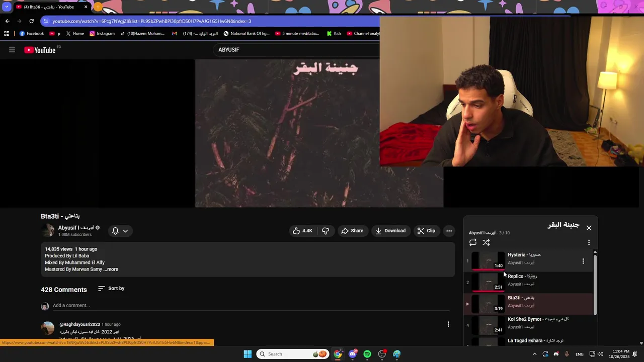This screenshot has height=362, width=644.
Task: Toggle loop playlist icon
Action: tap(473, 242)
